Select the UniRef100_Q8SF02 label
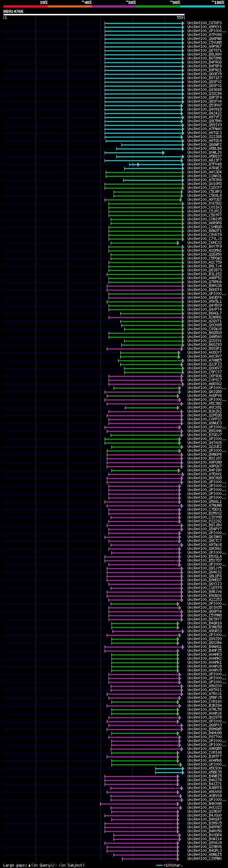 (204, 82)
